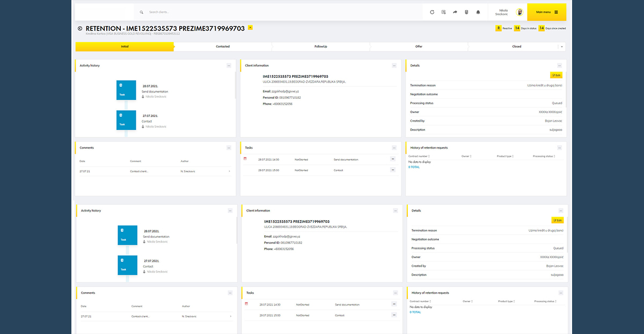Expand yellow dropdown next to retention title
The image size is (644, 334).
coord(250,27)
